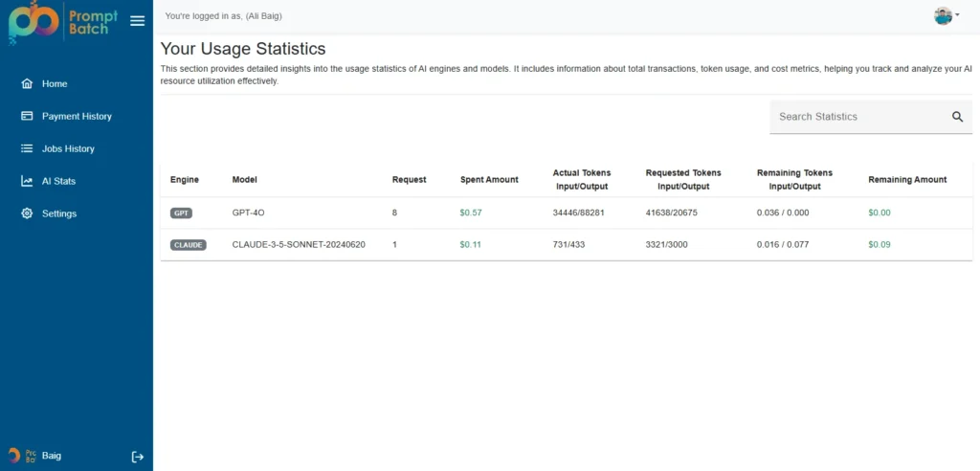Image resolution: width=980 pixels, height=471 pixels.
Task: Click the AI Stats chart icon
Action: click(27, 181)
